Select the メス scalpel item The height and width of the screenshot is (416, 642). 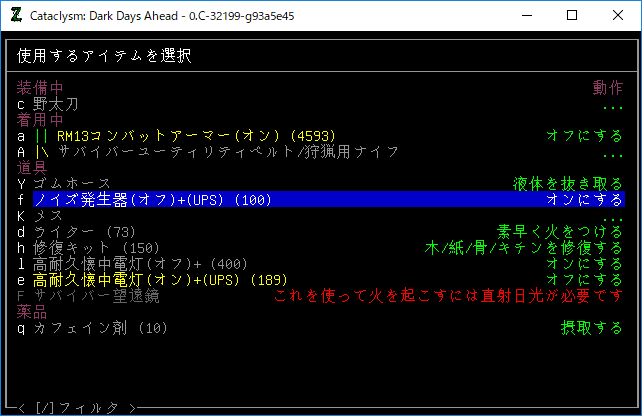click(46, 216)
